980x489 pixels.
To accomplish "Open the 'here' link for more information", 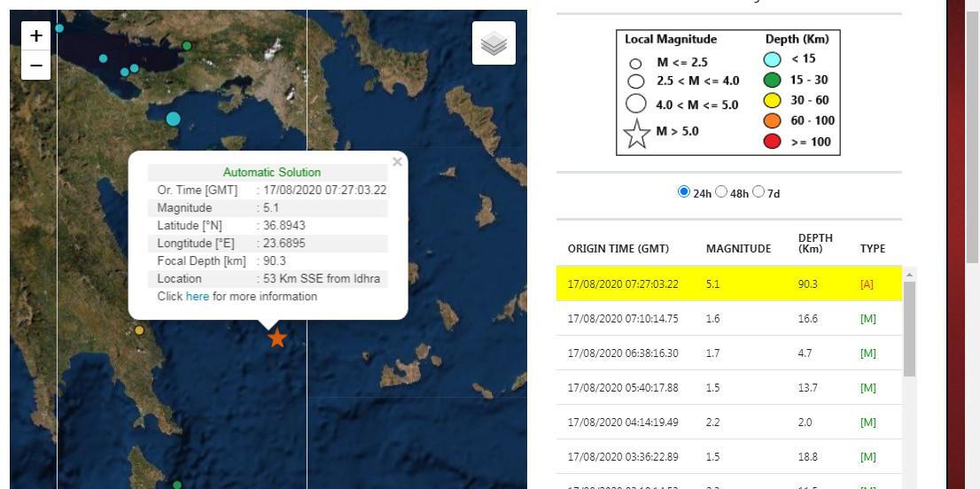I will (198, 296).
